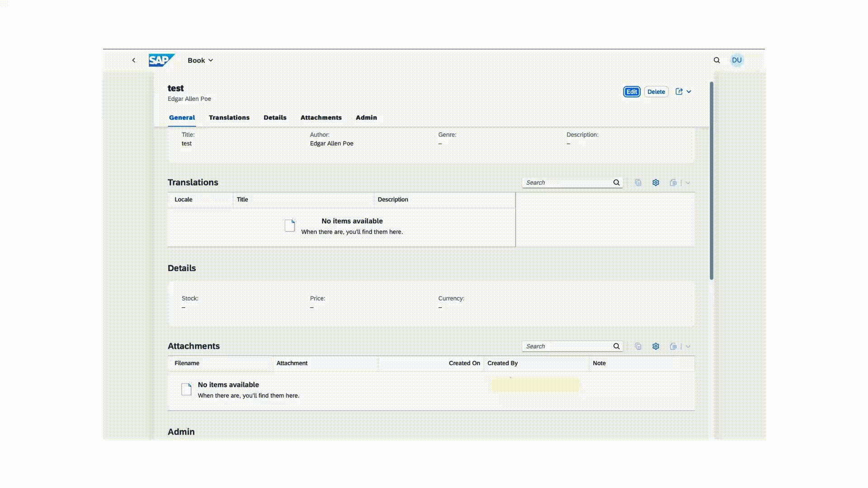Click the SAP logo
The height and width of the screenshot is (488, 868).
(x=161, y=60)
